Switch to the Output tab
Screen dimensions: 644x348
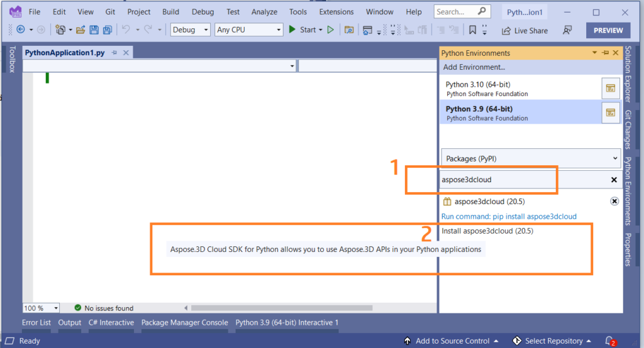pos(70,322)
